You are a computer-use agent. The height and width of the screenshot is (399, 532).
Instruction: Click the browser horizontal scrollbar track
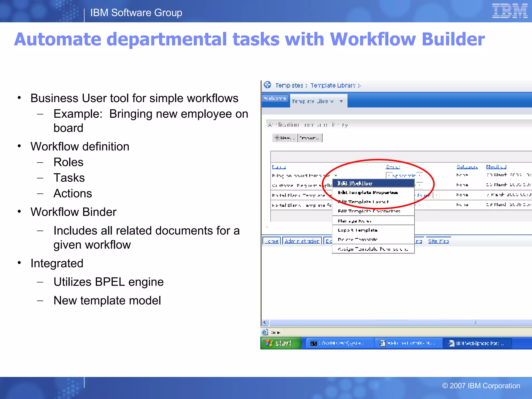tap(400, 322)
